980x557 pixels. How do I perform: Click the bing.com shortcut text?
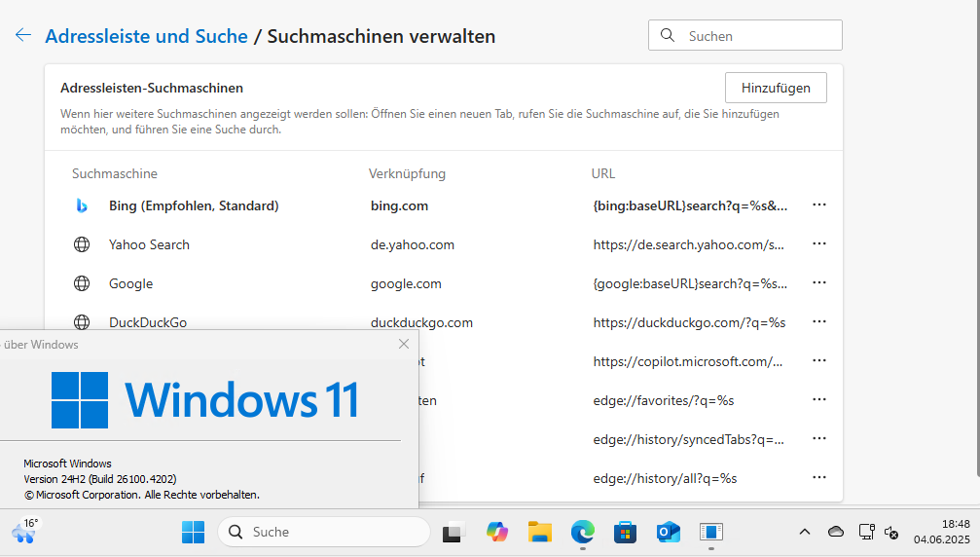[399, 205]
